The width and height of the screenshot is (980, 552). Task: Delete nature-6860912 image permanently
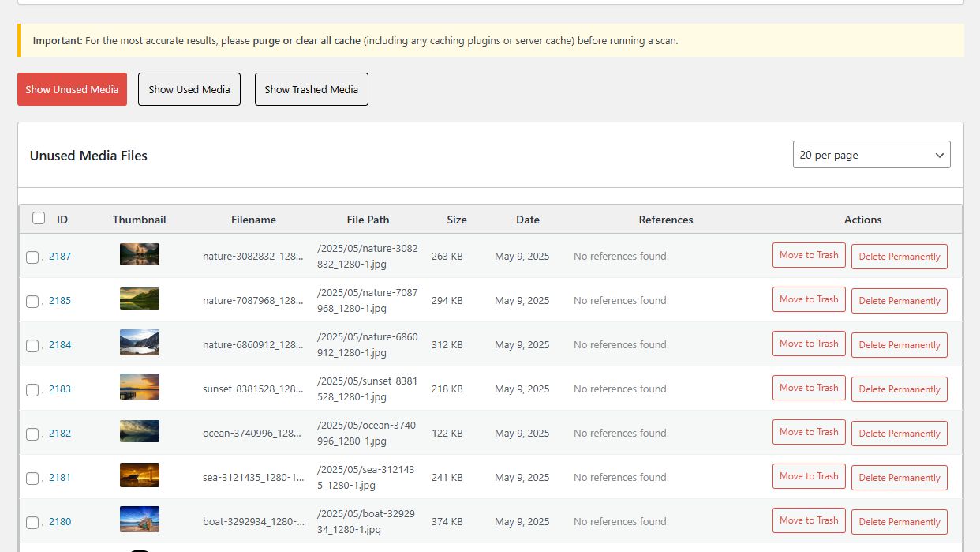(x=899, y=345)
